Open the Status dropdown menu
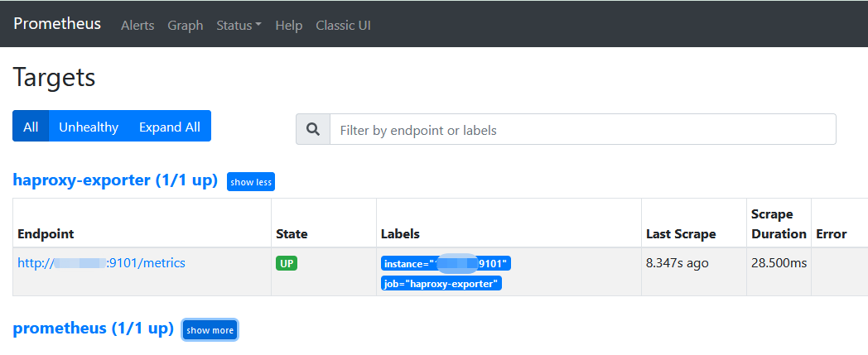Image resolution: width=868 pixels, height=355 pixels. [239, 26]
